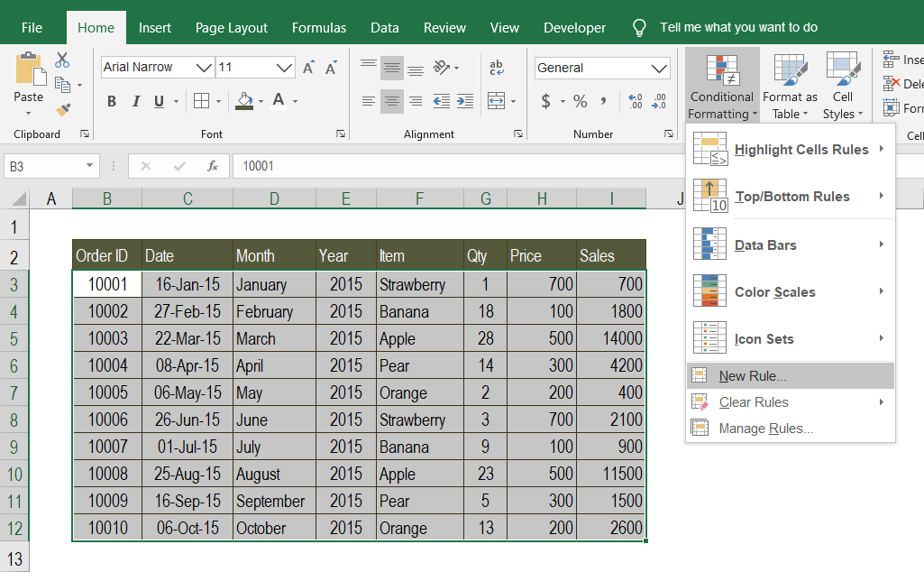Apply accounting dollar format
Screen dimensions: 924x572
tap(545, 101)
